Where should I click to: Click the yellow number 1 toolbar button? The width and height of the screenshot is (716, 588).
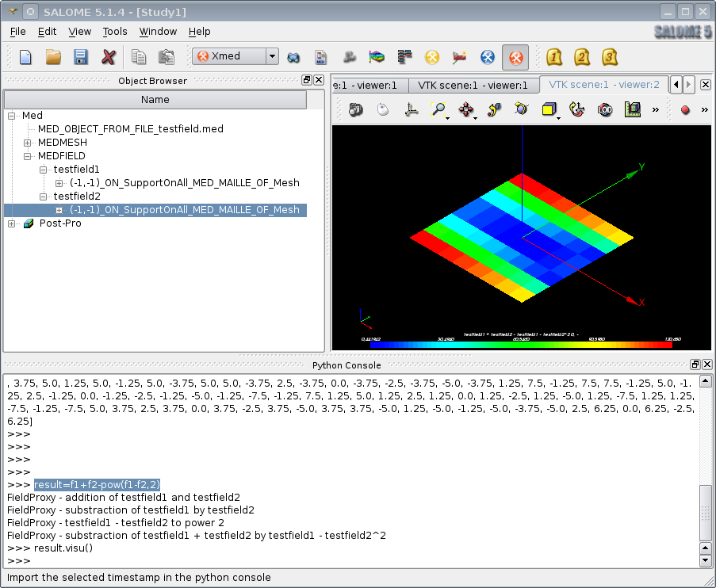[x=554, y=57]
